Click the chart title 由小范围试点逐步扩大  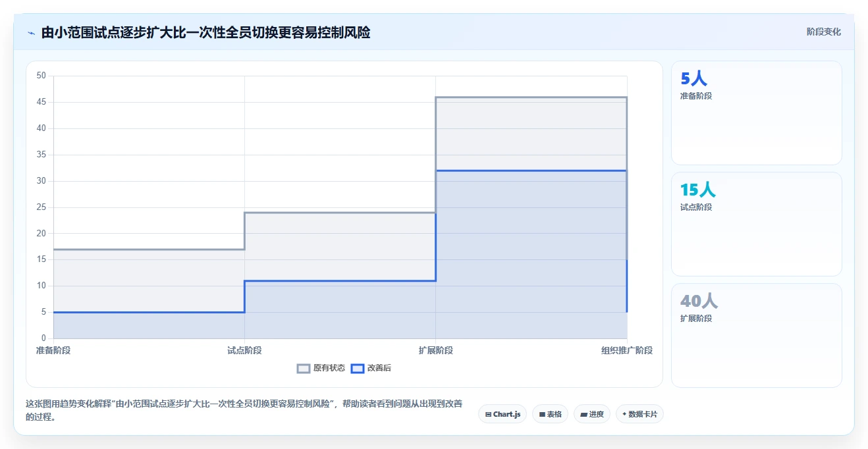[205, 32]
